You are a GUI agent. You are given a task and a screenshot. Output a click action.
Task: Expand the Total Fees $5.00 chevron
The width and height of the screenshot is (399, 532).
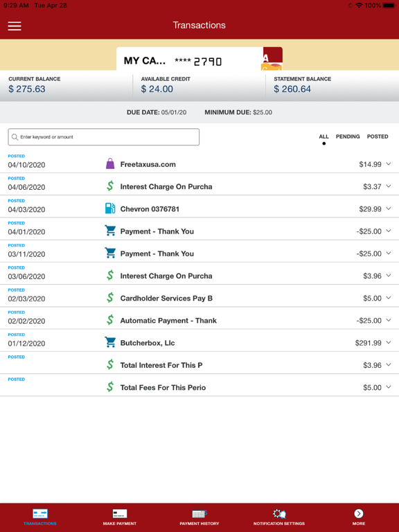(389, 387)
